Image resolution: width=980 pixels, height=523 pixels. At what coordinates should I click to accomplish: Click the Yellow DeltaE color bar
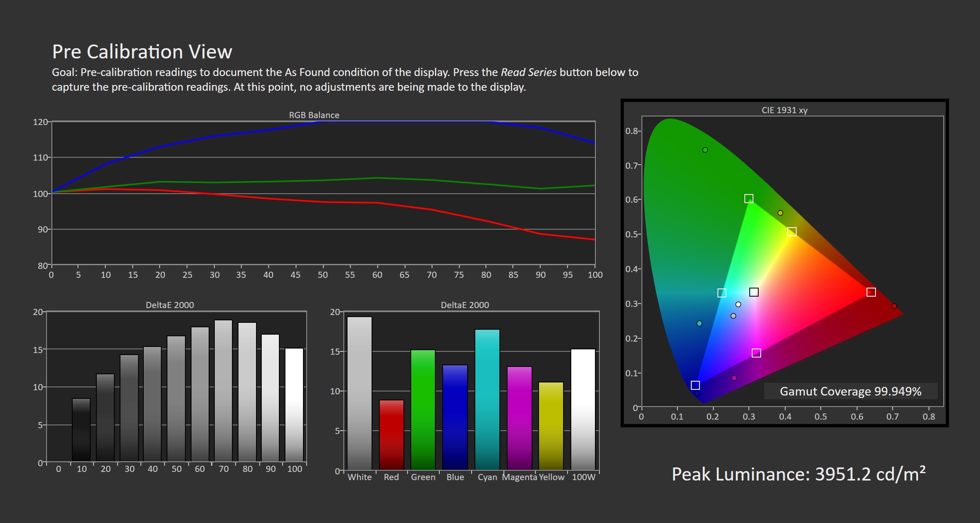coord(551,426)
